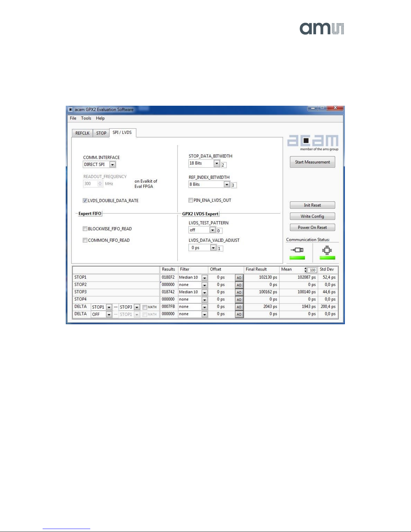Open the COMM. INTERFACE dropdown
Viewport: 411px width, 532px height.
coord(113,164)
